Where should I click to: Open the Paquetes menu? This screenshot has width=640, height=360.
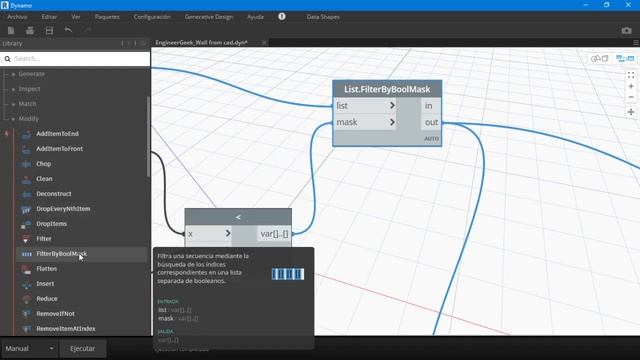pyautogui.click(x=107, y=17)
